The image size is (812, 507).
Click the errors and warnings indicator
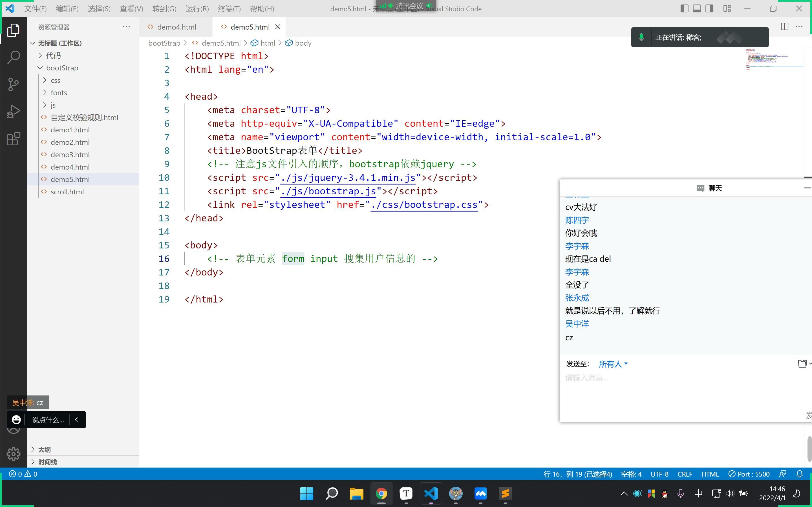coord(23,474)
